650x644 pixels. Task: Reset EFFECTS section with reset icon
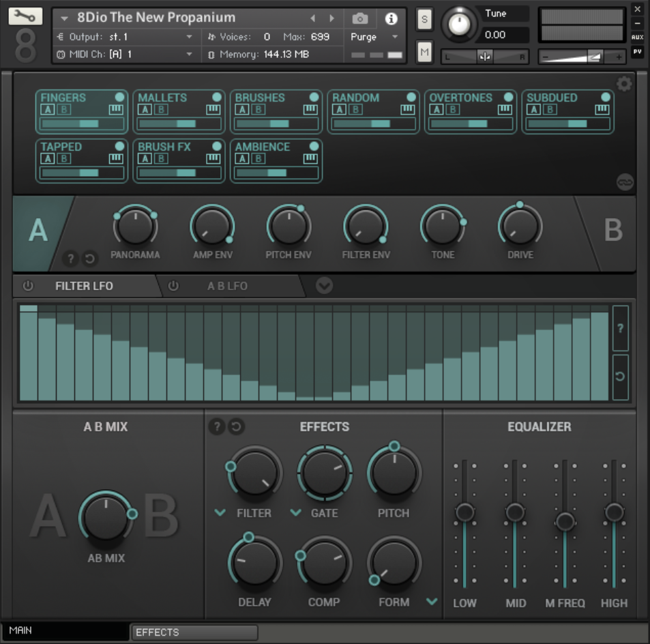(236, 426)
